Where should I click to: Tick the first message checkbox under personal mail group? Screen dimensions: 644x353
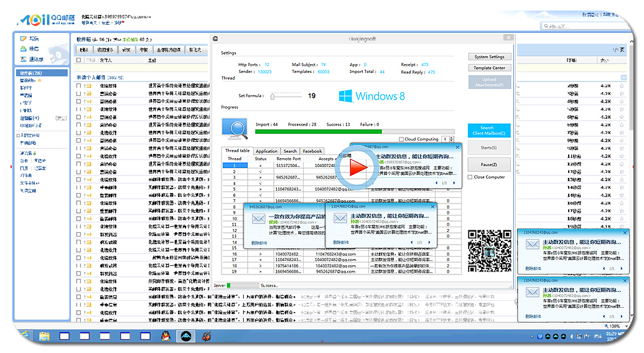point(78,86)
